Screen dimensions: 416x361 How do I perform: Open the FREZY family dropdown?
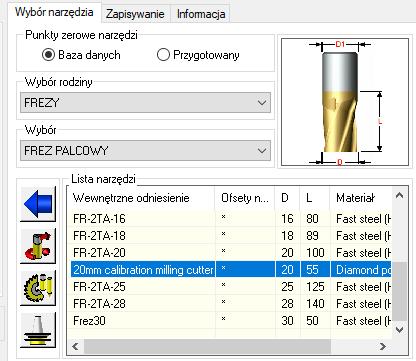(x=145, y=103)
